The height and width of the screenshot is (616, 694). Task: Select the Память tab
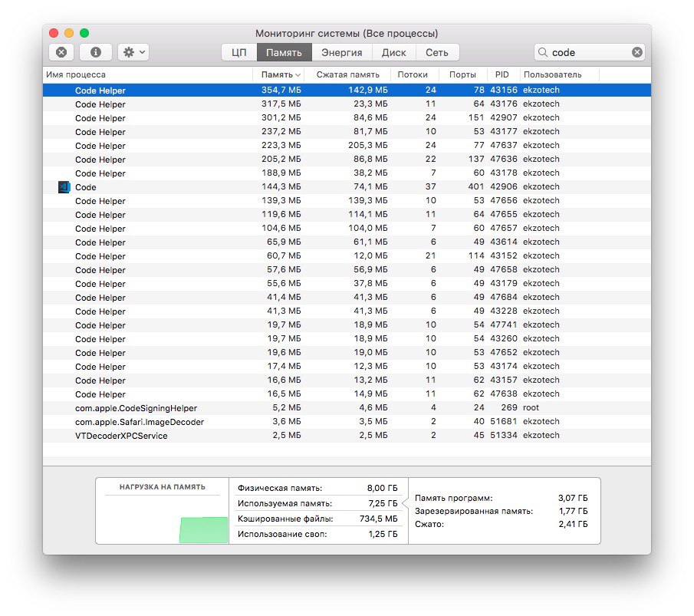coord(285,52)
